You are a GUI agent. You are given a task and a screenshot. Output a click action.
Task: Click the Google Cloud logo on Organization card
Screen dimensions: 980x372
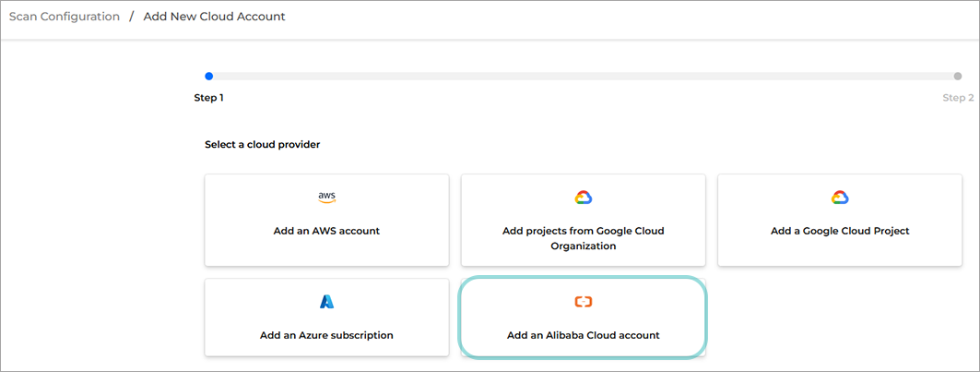click(x=584, y=198)
